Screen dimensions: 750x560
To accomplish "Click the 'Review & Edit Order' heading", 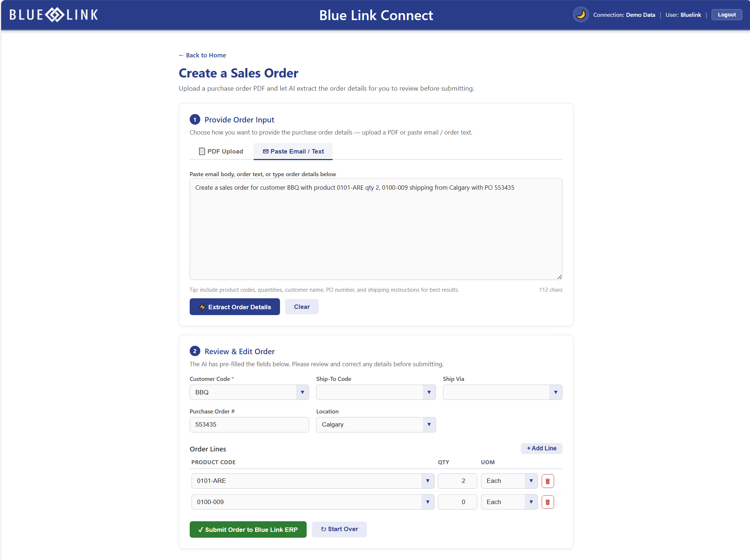I will tap(239, 352).
